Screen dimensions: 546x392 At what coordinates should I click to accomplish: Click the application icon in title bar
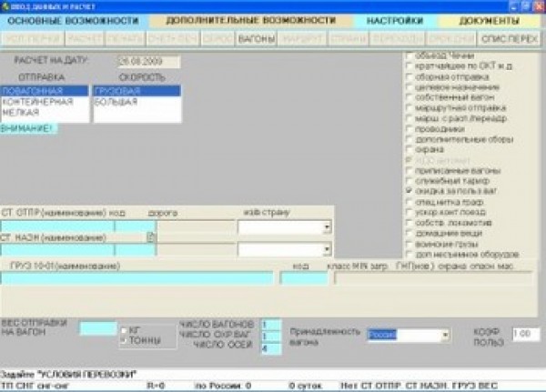(5, 6)
